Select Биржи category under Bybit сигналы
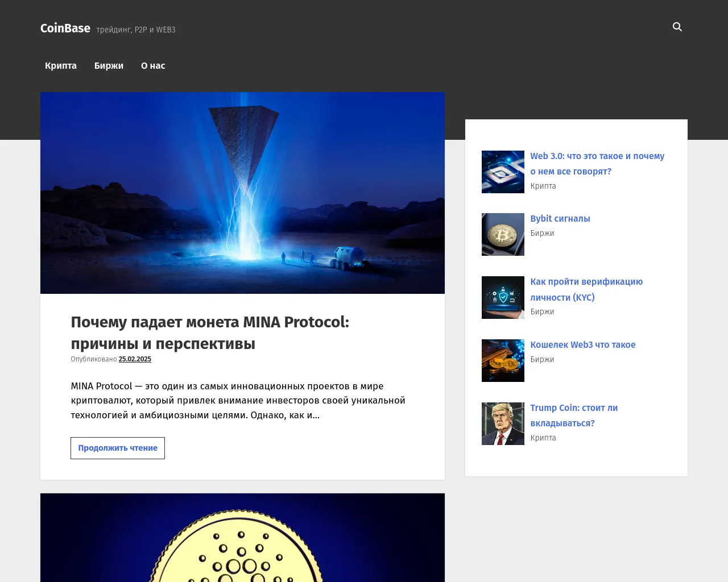 [542, 233]
